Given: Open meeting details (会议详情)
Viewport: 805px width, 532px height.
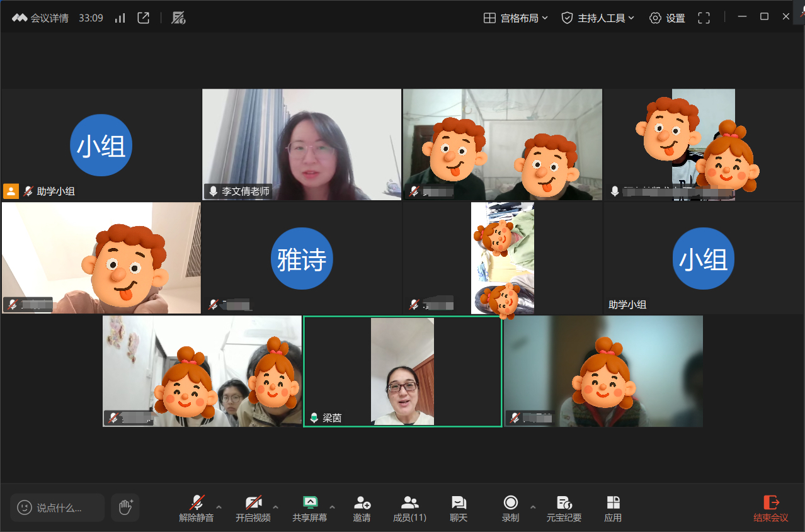Looking at the screenshot, I should tap(40, 18).
